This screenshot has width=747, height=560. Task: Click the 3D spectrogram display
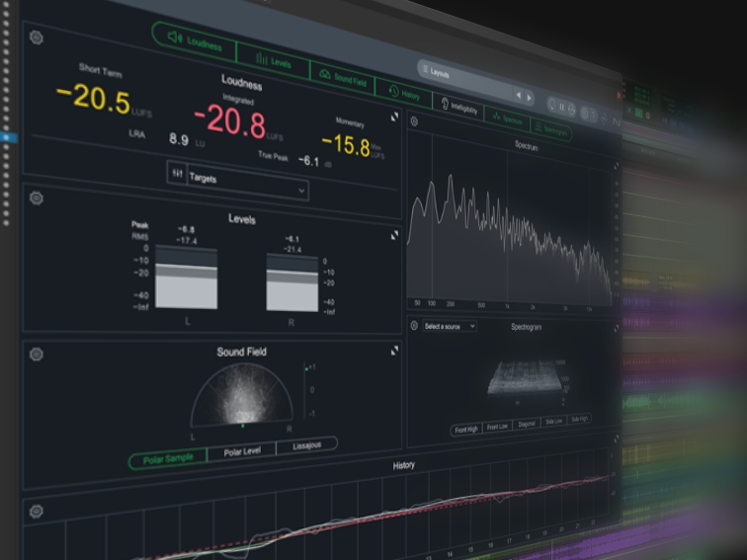pyautogui.click(x=527, y=377)
